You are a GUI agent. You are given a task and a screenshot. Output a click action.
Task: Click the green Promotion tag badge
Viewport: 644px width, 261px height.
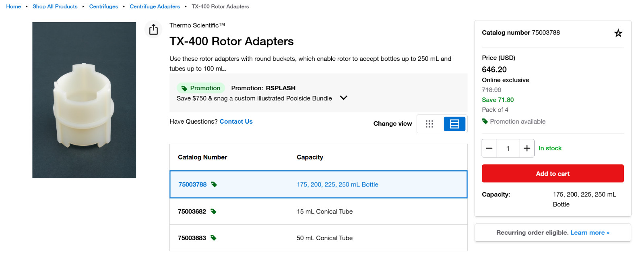(x=201, y=88)
